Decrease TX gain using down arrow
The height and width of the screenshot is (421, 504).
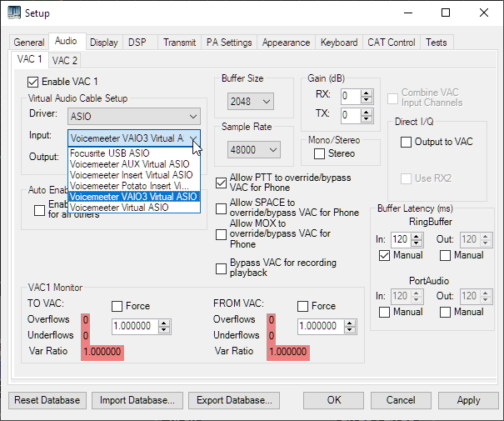point(367,119)
